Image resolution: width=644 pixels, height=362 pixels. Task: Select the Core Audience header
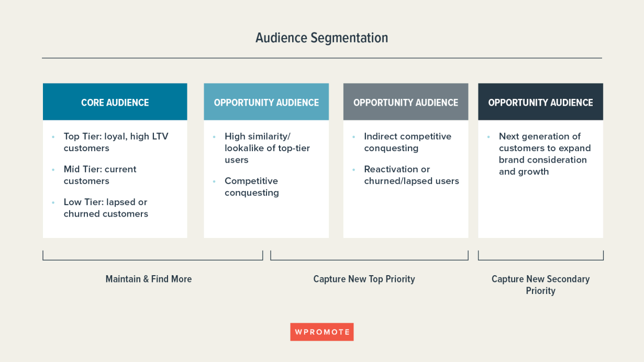click(x=115, y=103)
